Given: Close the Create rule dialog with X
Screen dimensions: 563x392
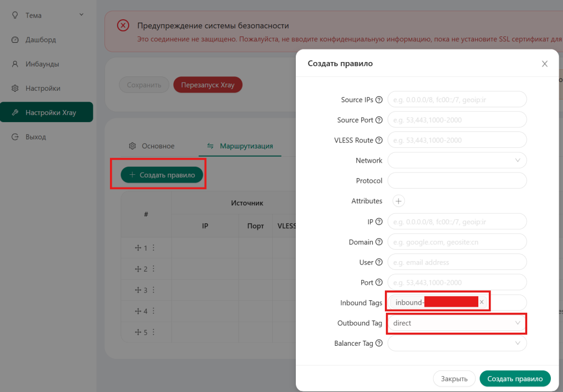Looking at the screenshot, I should coord(544,64).
